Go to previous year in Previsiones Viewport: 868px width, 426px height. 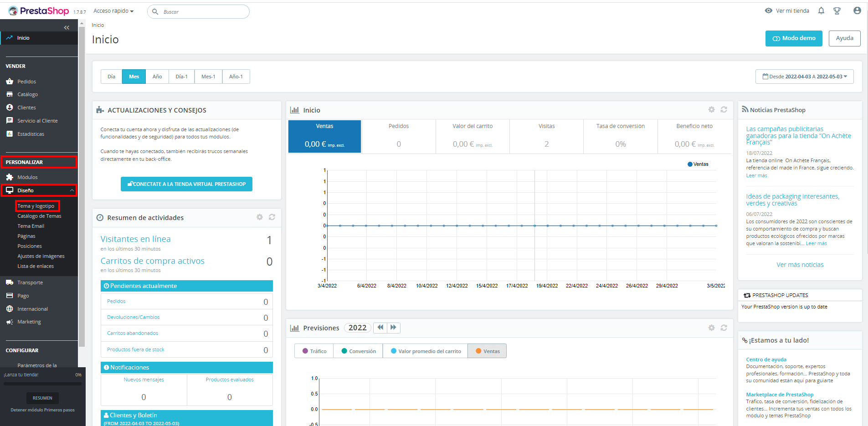[x=380, y=328]
